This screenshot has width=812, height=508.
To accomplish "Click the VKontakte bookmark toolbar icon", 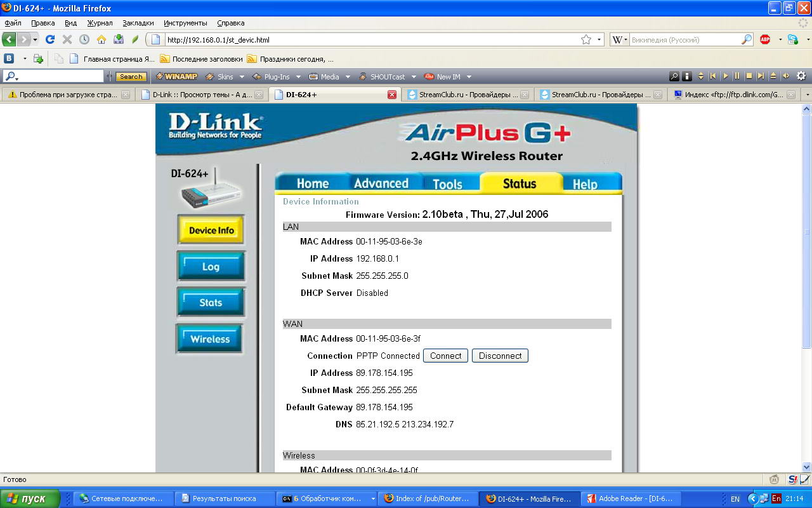I will (x=10, y=58).
